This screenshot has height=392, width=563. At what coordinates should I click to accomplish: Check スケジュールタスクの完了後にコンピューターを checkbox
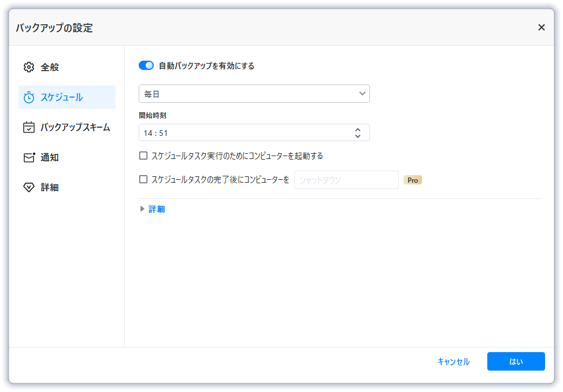(x=143, y=179)
